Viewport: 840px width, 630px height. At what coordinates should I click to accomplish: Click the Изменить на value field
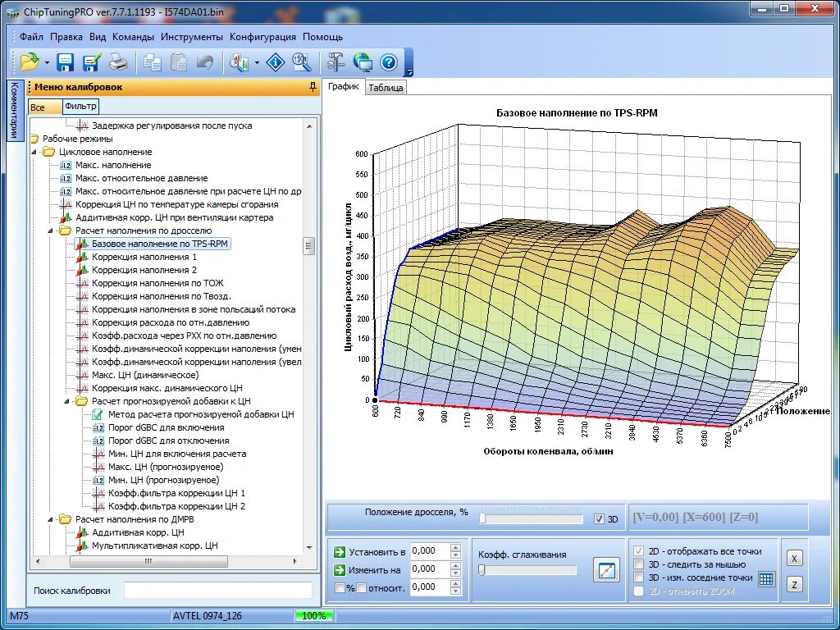[430, 569]
